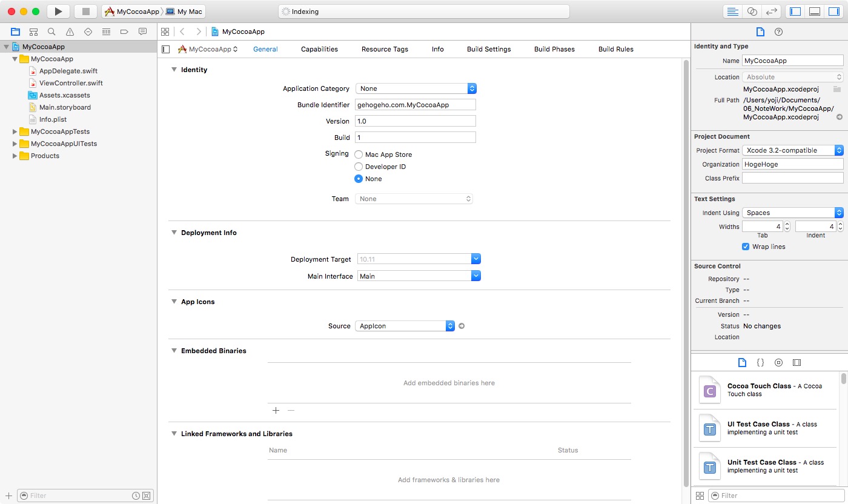Run the app with the Play button
848x504 pixels.
[58, 12]
